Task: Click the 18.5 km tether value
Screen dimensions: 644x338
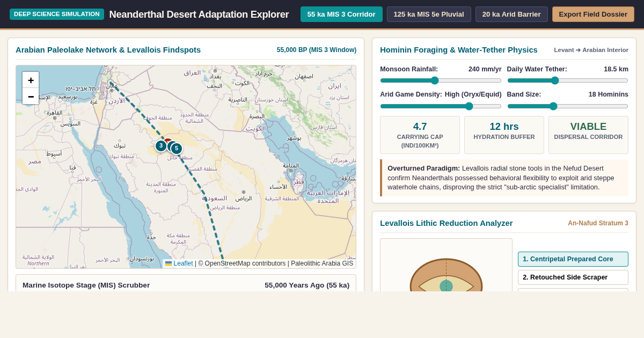Action: tap(616, 69)
